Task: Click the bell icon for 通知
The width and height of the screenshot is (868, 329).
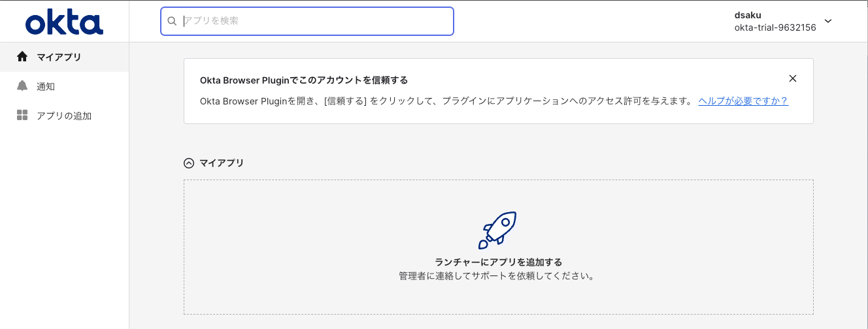Action: pos(22,86)
